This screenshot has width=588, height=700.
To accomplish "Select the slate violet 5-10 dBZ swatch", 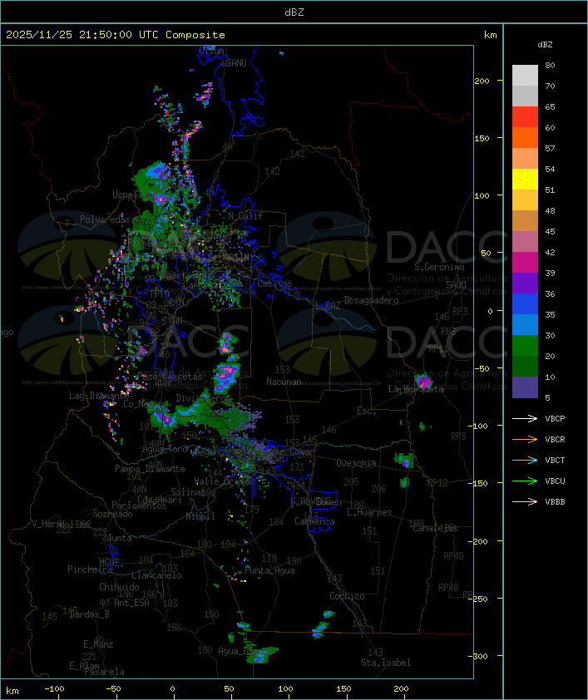I will 525,387.
